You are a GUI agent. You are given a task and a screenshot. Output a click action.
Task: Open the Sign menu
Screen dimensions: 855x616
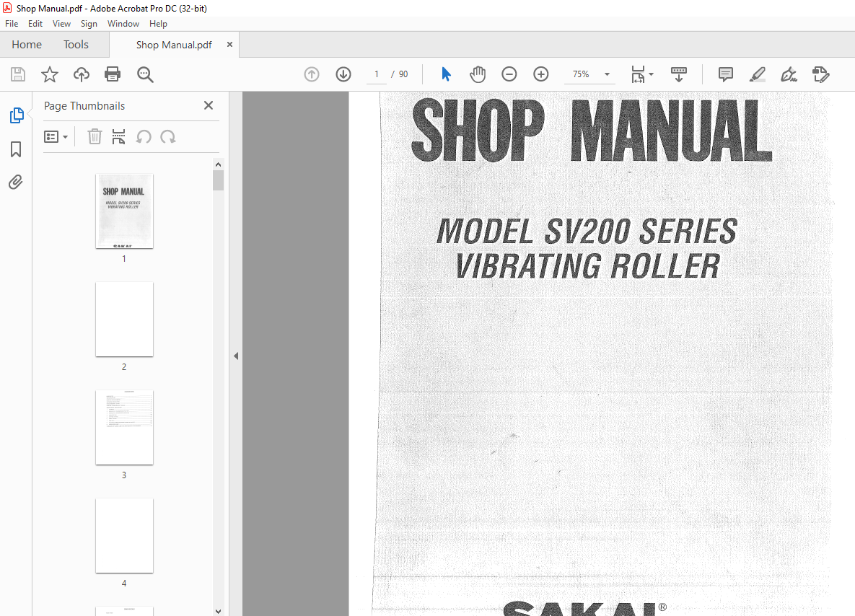89,23
